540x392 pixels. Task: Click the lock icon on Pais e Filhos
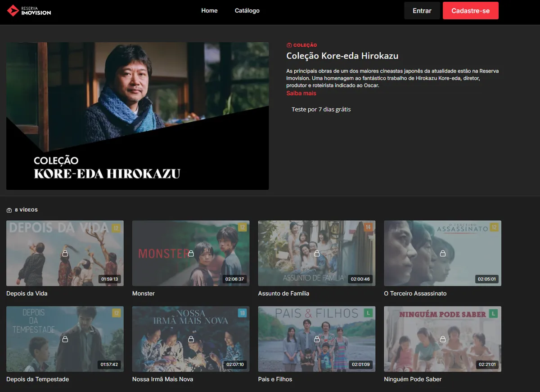coord(317,339)
